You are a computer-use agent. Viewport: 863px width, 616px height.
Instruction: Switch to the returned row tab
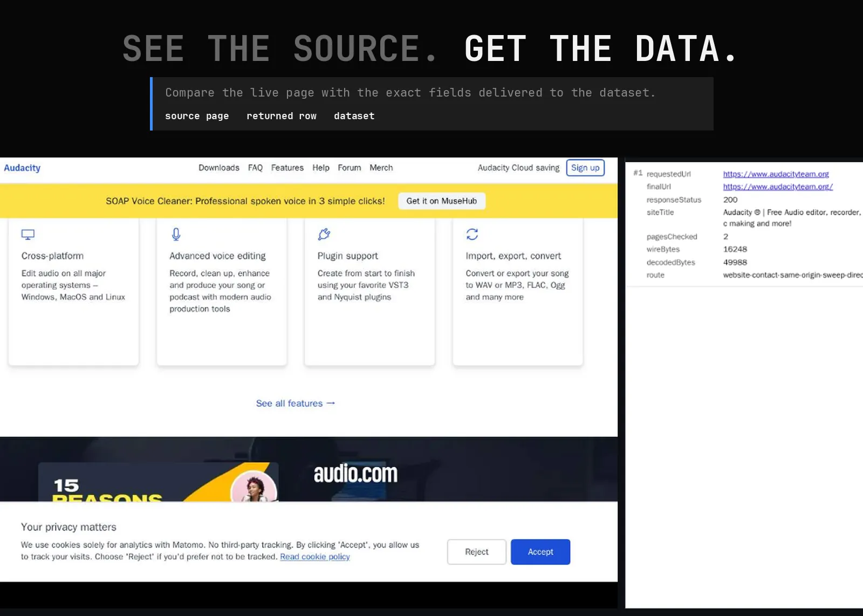(282, 116)
